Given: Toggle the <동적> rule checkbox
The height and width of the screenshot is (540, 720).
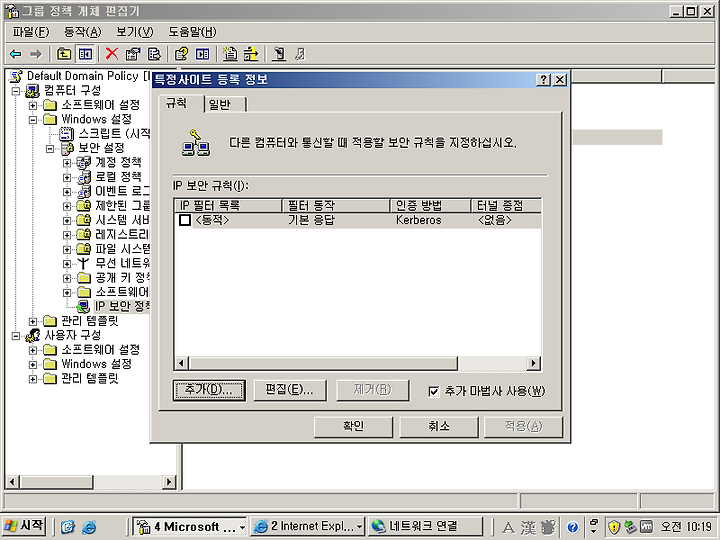Looking at the screenshot, I should [x=185, y=220].
